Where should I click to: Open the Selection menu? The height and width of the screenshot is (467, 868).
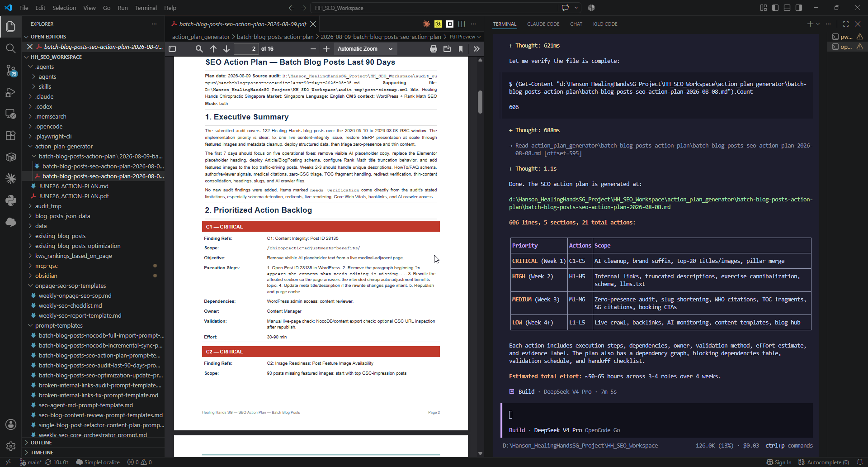click(64, 8)
